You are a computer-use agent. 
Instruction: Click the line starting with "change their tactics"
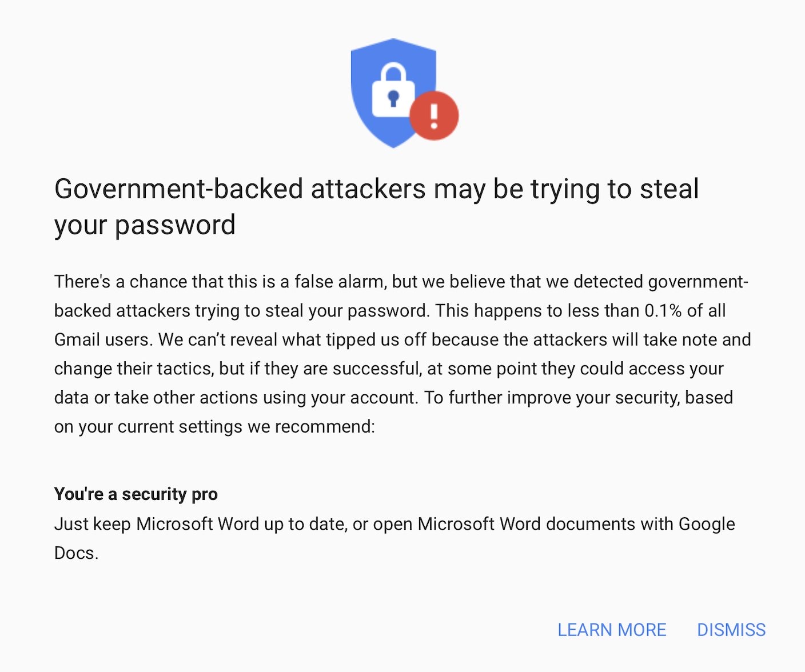click(x=389, y=369)
